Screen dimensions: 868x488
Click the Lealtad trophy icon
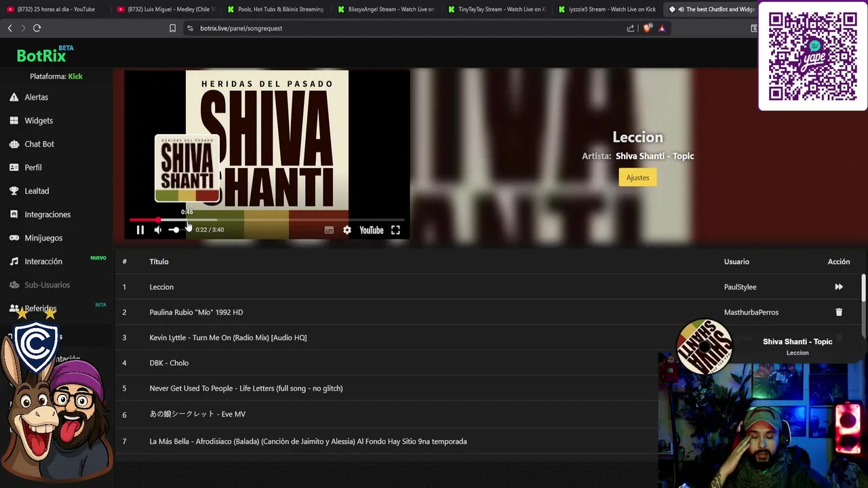[14, 191]
